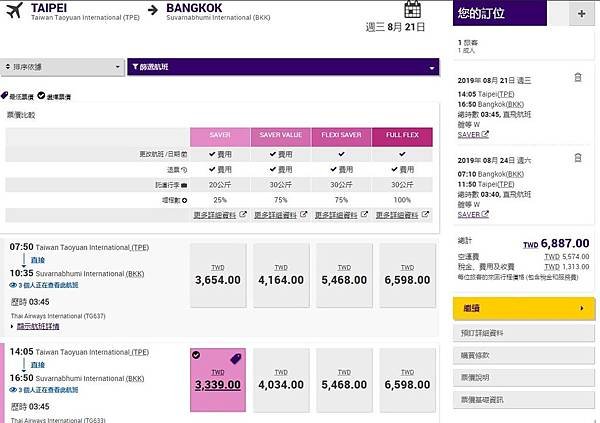
Task: Click the airplane icon beside TAIPEI
Action: point(15,10)
